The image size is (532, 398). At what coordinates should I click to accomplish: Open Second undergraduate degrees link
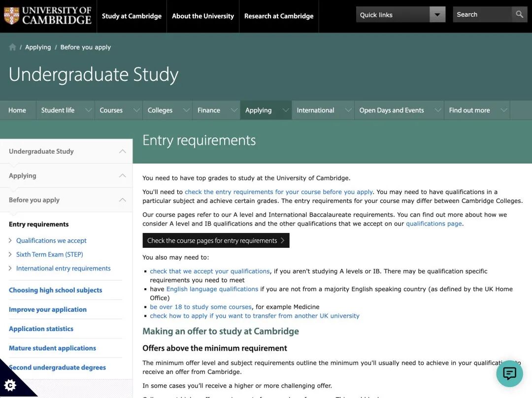point(57,367)
